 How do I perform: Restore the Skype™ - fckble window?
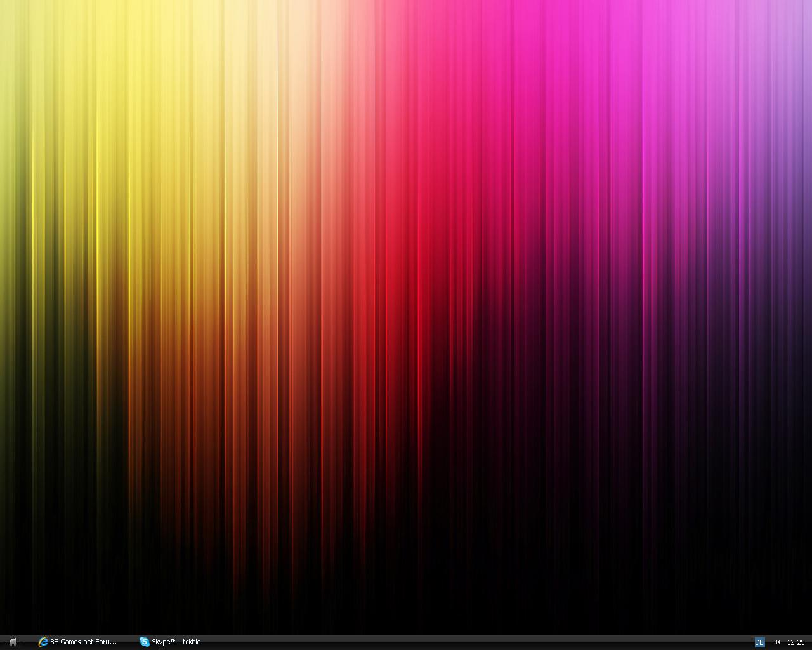171,642
